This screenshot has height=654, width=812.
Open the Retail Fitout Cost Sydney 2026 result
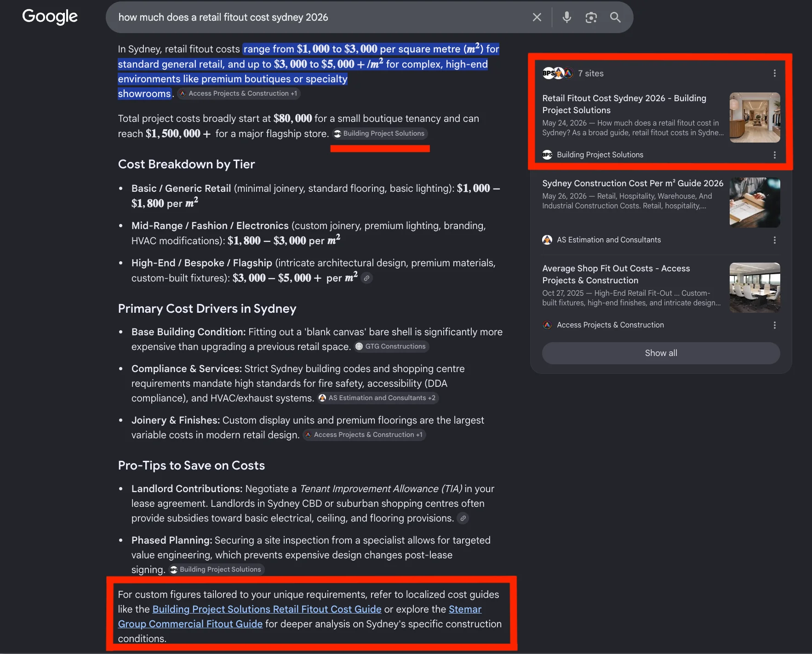tap(624, 104)
